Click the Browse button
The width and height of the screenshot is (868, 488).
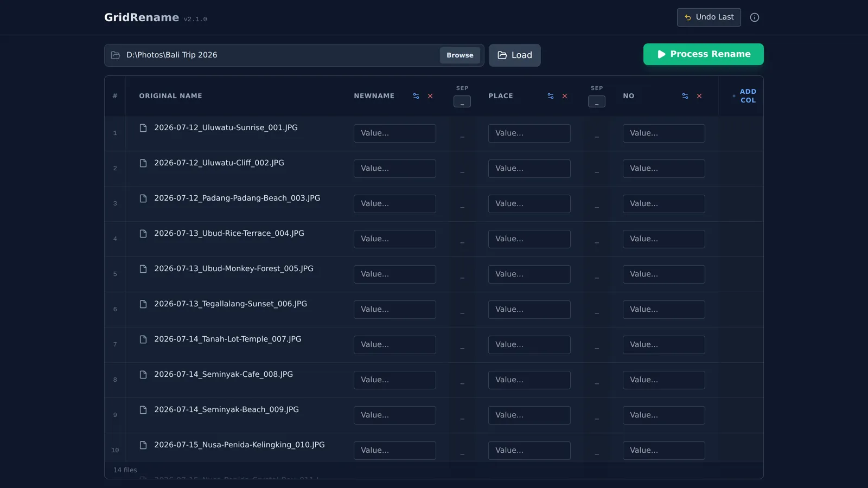(460, 55)
